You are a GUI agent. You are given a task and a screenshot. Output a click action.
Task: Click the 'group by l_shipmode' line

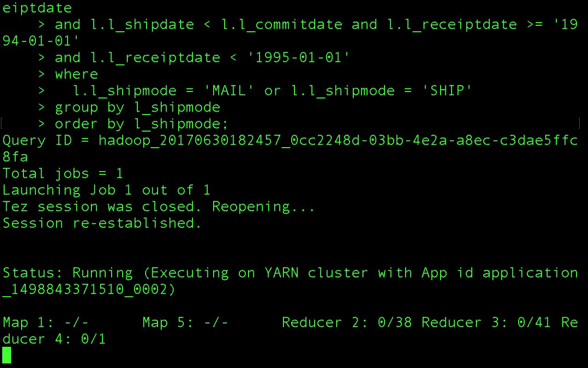137,107
